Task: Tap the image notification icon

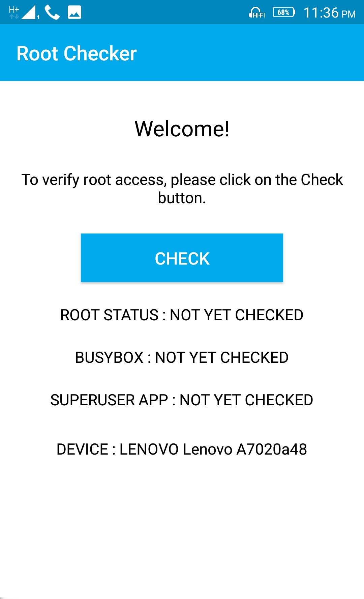Action: click(74, 13)
